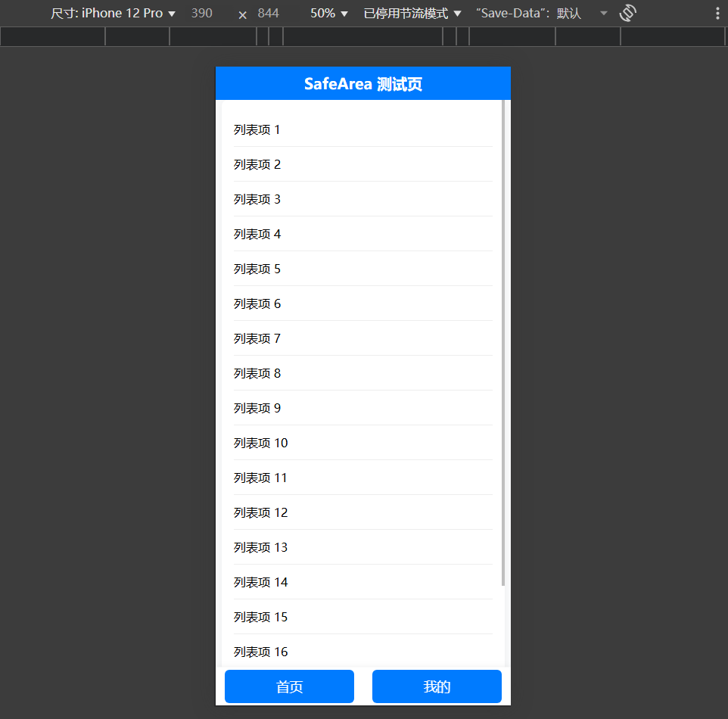728x719 pixels.
Task: Select 列表项 14 in the list
Action: [261, 583]
